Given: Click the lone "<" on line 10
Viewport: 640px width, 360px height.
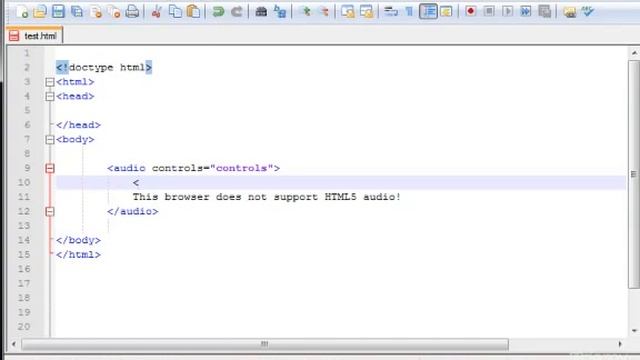Looking at the screenshot, I should pos(136,183).
